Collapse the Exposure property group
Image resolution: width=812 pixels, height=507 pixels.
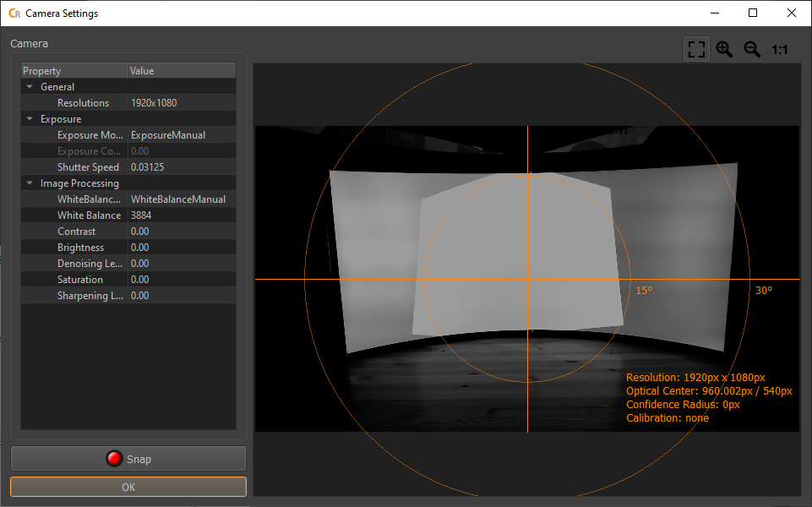tap(30, 119)
